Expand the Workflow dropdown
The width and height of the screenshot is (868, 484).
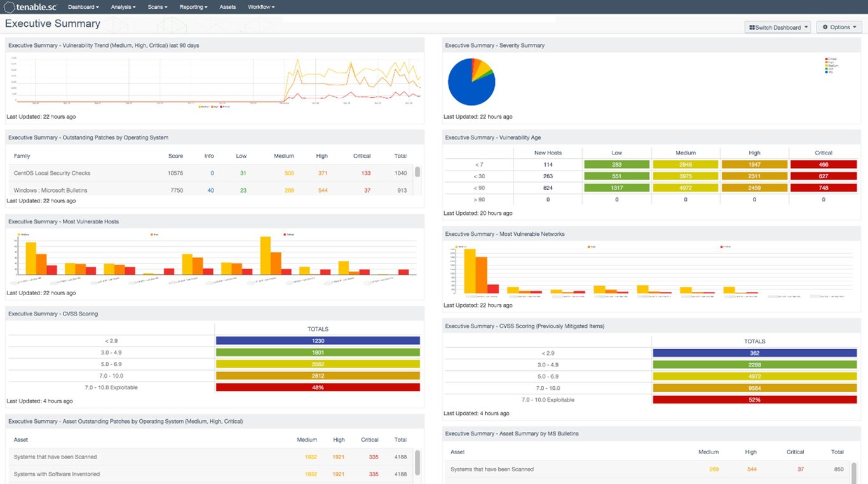coord(261,7)
